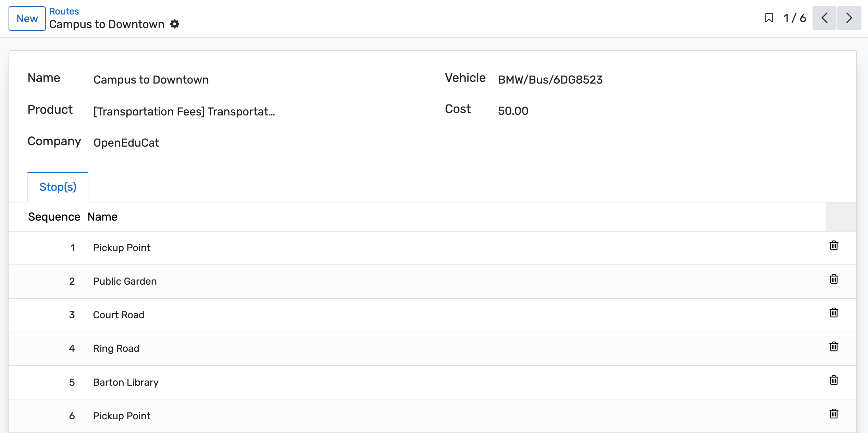Go to the next route record

click(x=849, y=18)
